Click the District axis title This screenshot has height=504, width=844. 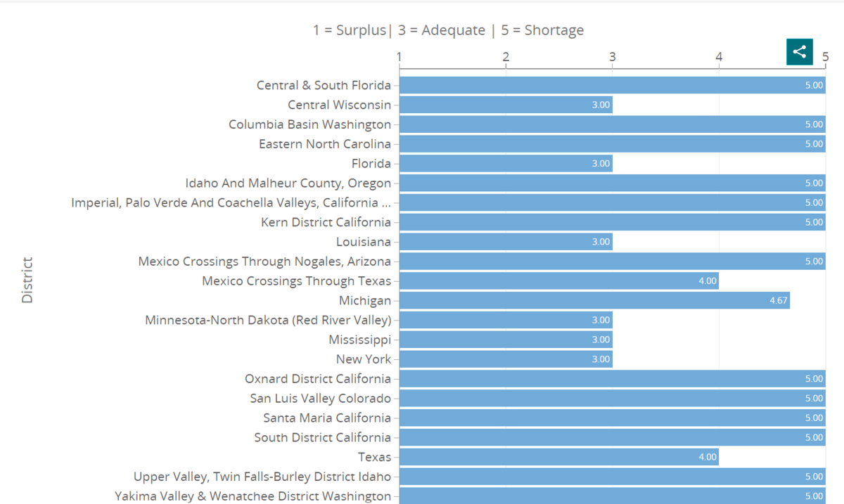27,280
